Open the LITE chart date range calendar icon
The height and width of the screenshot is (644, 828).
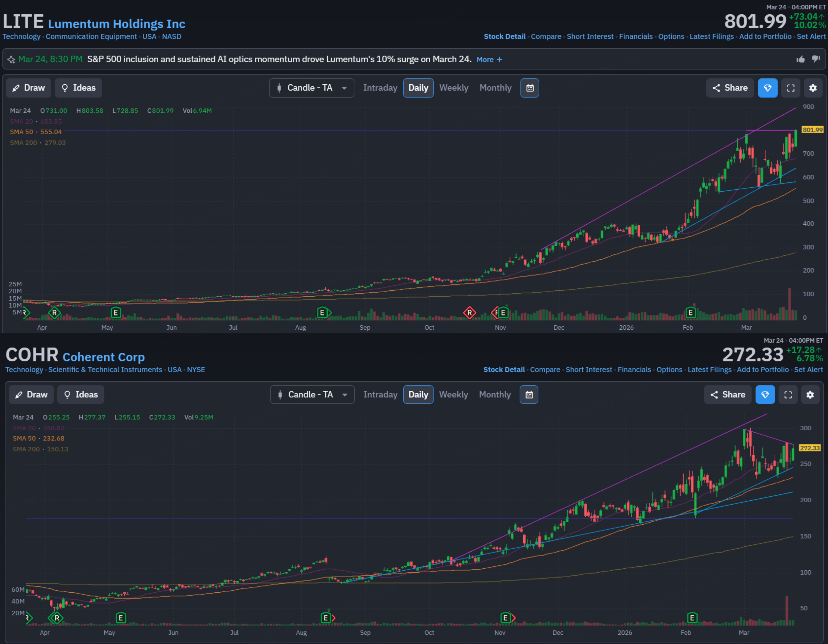point(530,88)
